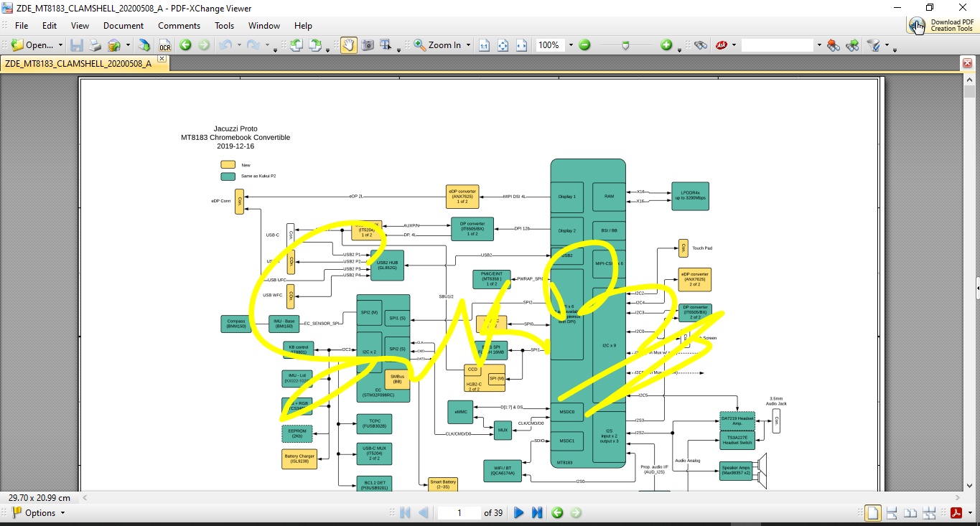Open the Window menu
The height and width of the screenshot is (526, 980).
tap(264, 25)
